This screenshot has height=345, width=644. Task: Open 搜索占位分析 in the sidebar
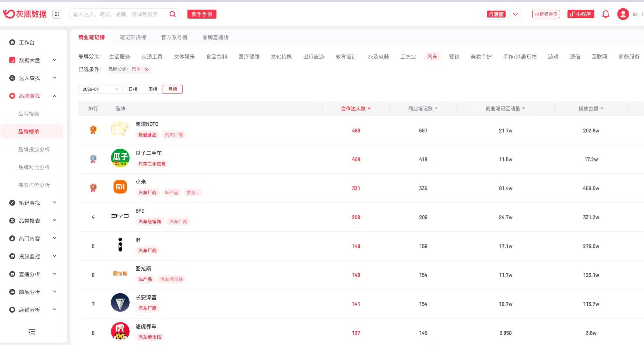click(x=34, y=185)
